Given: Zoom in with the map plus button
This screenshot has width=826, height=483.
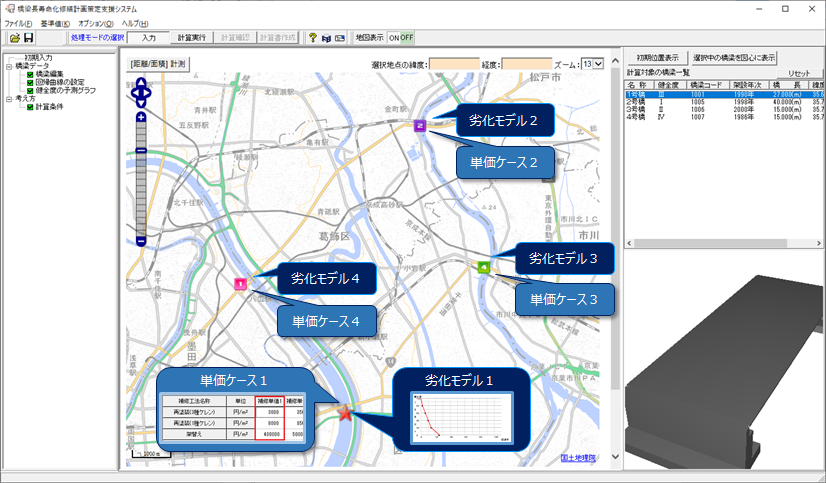Looking at the screenshot, I should point(141,117).
